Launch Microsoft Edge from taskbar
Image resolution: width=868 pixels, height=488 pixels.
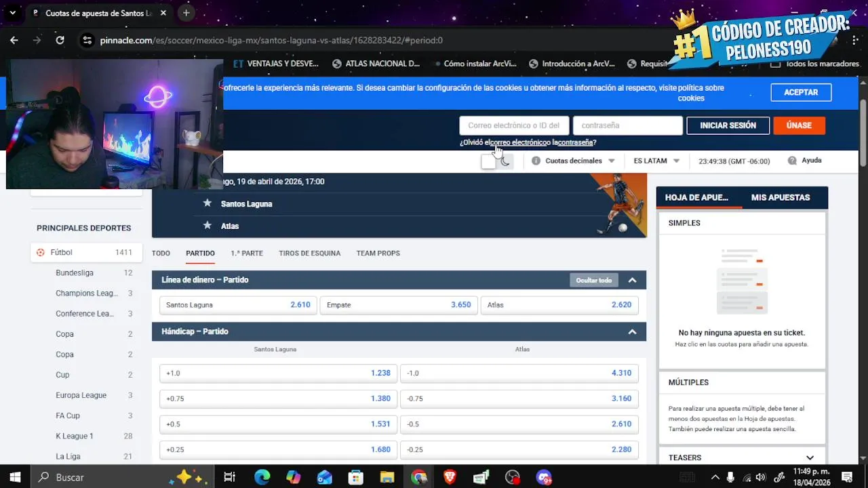pos(262,477)
